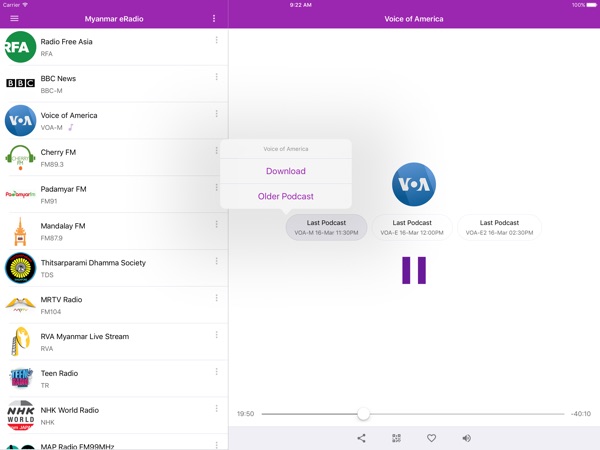Select the MRTV Radio station

tap(114, 305)
